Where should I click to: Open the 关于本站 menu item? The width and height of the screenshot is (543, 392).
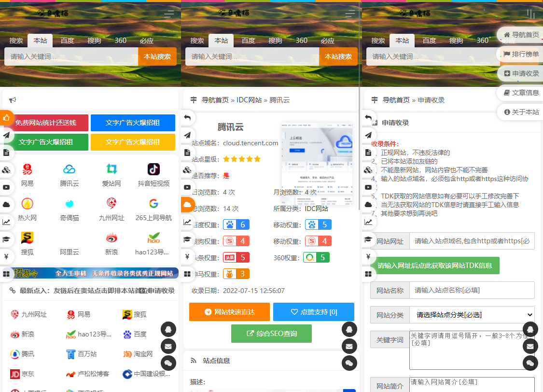click(521, 112)
